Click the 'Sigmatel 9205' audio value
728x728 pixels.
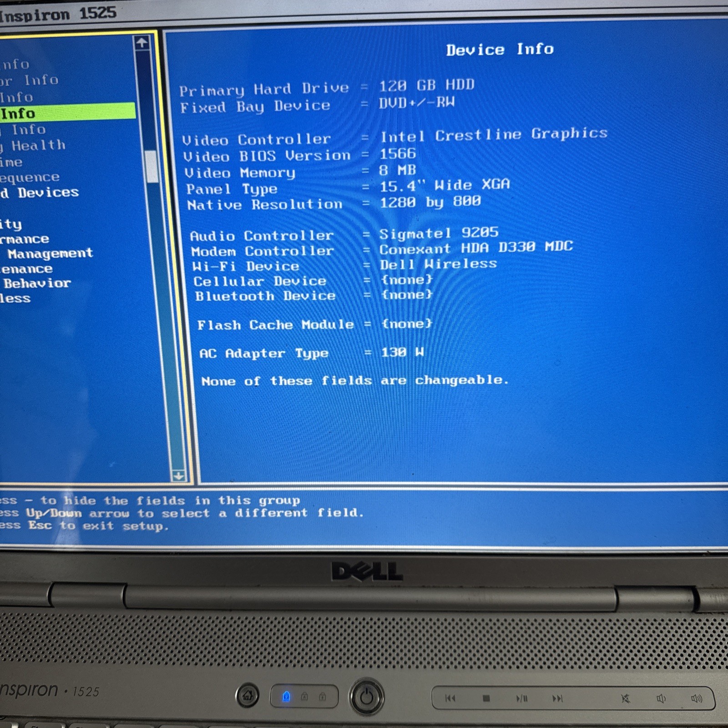pyautogui.click(x=439, y=233)
